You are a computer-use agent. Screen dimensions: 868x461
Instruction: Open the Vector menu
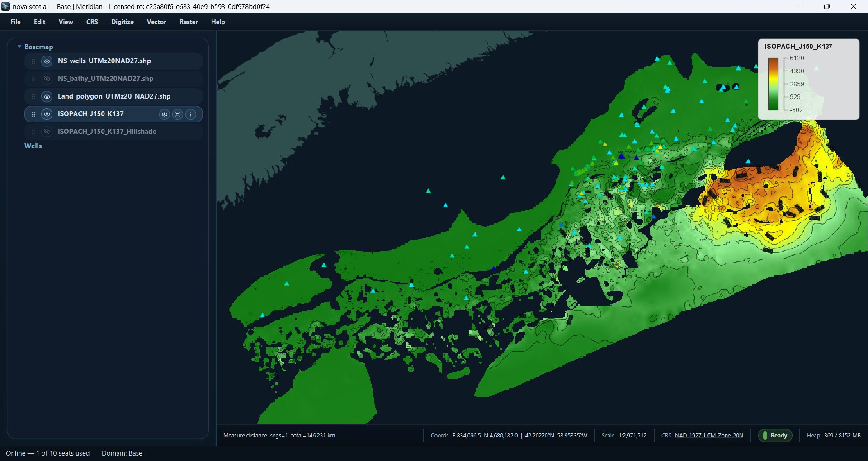point(156,22)
